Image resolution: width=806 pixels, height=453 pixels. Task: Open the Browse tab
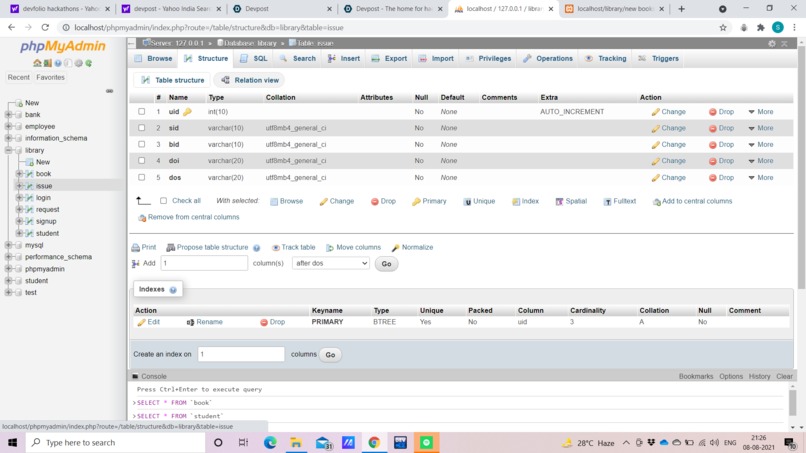click(x=154, y=59)
